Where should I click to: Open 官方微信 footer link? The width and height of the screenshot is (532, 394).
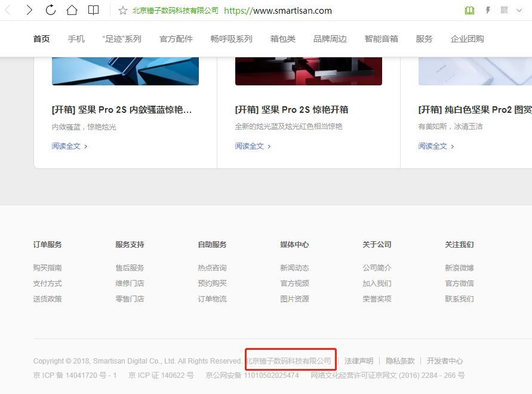[x=459, y=284]
